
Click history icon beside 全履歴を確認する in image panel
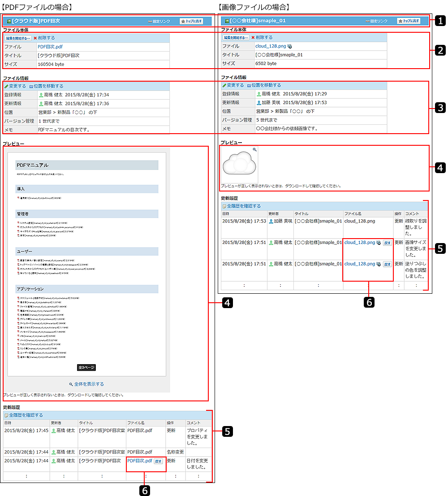coord(224,206)
